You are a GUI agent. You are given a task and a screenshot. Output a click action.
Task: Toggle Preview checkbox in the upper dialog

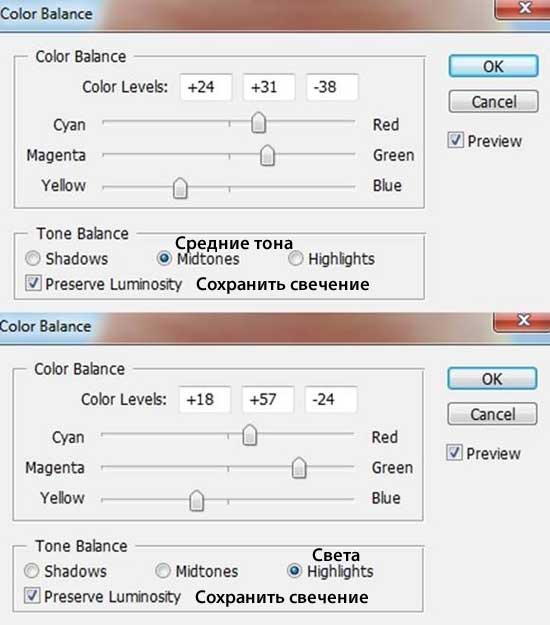[x=456, y=140]
